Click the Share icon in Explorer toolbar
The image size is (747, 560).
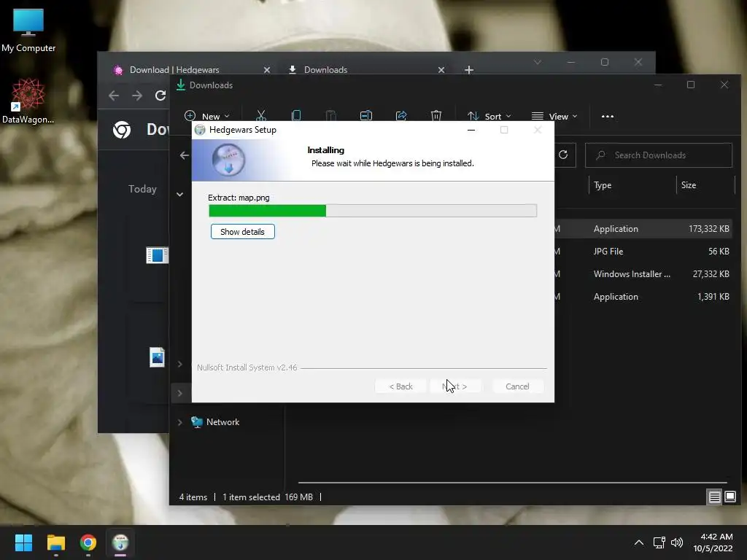pos(401,116)
